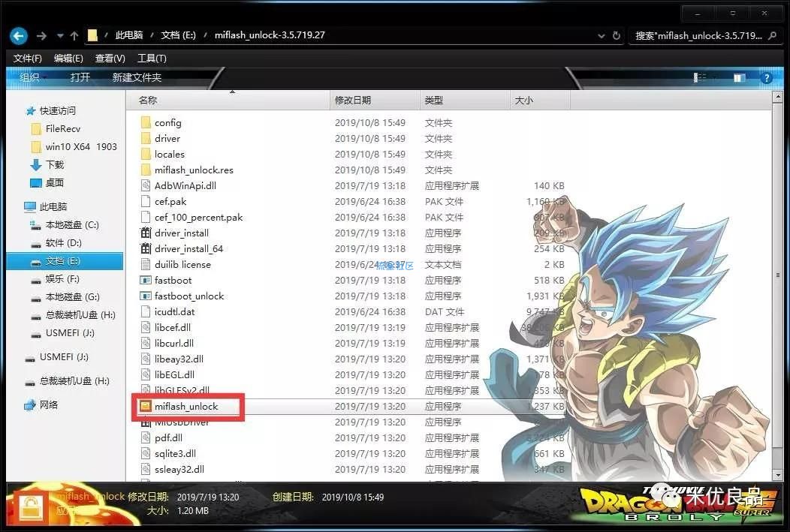
Task: Select the miflash_unlock.res folder icon
Action: 146,170
